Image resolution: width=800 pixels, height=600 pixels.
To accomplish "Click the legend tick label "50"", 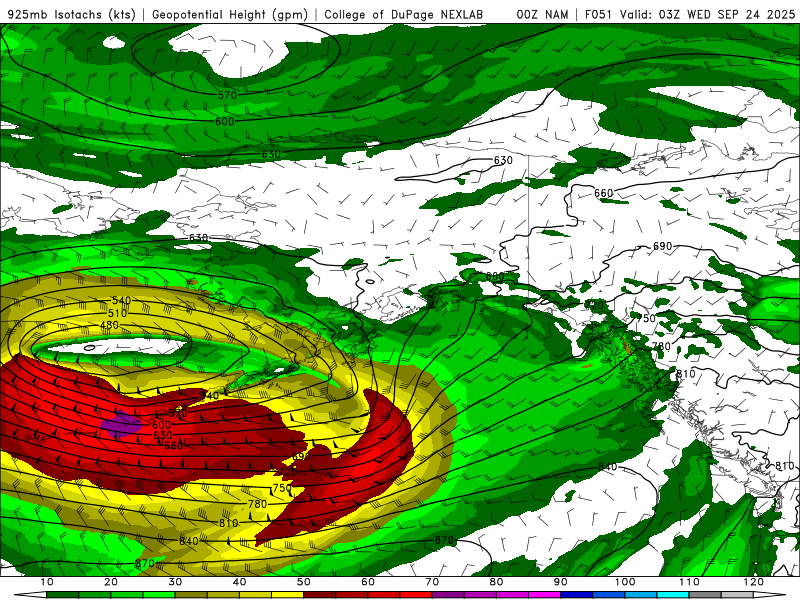I will pos(304,582).
